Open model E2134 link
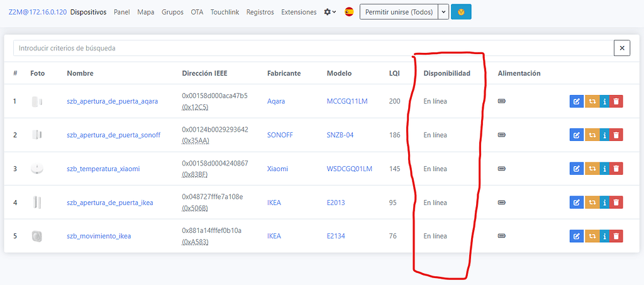The image size is (644, 285). click(x=336, y=236)
